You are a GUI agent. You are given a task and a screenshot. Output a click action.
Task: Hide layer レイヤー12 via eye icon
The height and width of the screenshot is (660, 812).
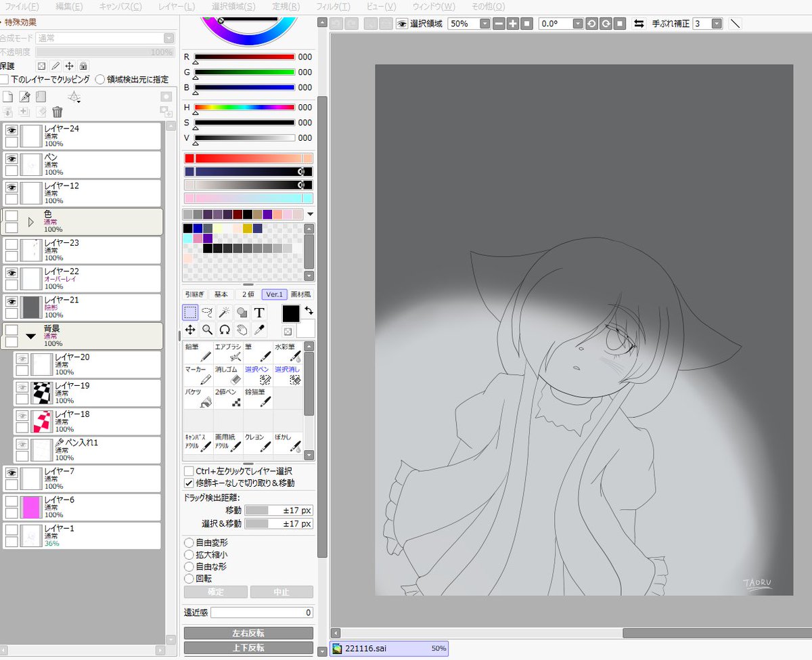pyautogui.click(x=12, y=187)
